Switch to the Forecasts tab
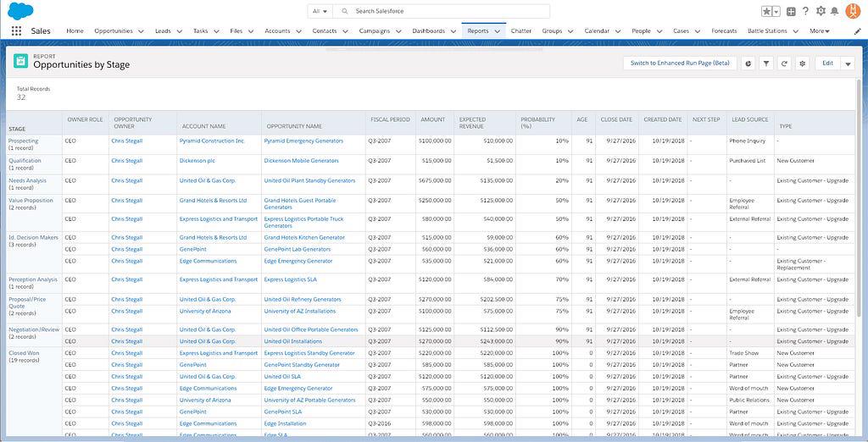 click(x=724, y=31)
